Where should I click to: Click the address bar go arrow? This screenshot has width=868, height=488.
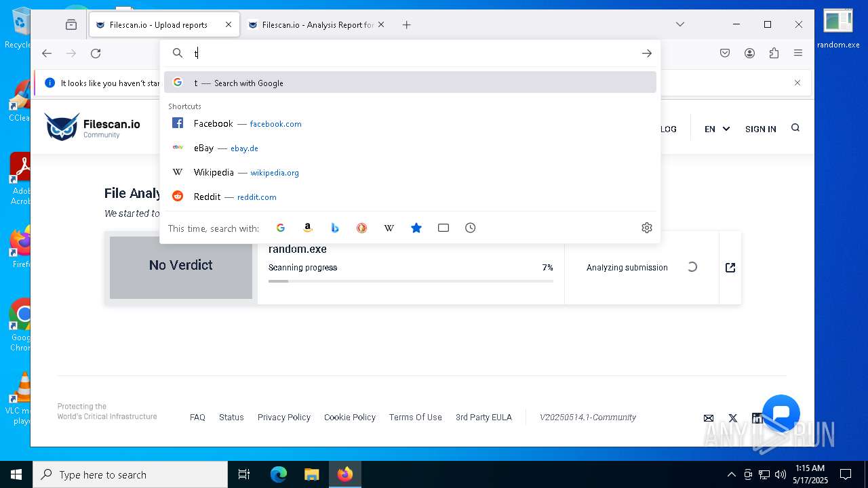(647, 53)
